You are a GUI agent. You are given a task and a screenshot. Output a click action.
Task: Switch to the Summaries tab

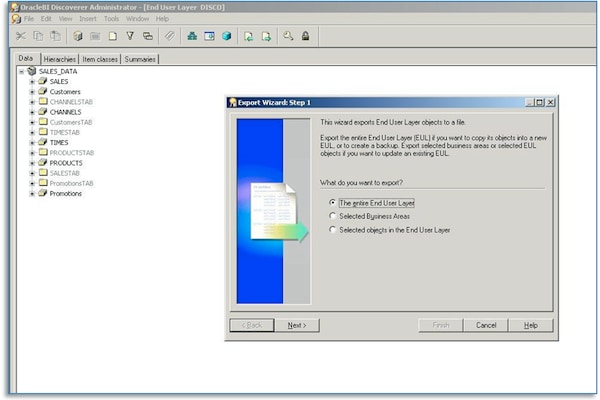pyautogui.click(x=140, y=59)
